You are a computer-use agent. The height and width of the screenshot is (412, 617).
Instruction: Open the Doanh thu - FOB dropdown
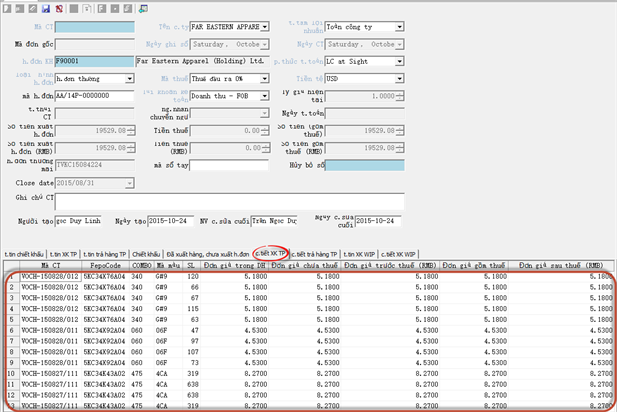click(265, 95)
